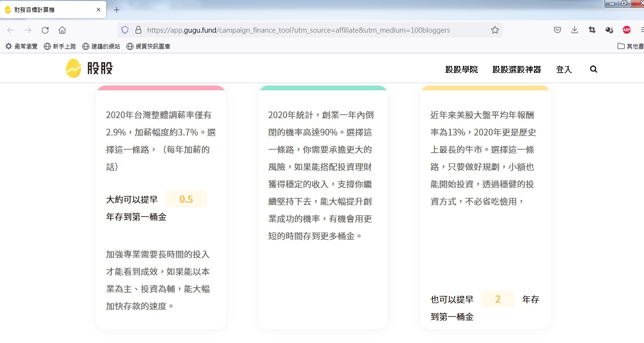Open 建議的網站 bookmark
The image size is (644, 343).
(x=101, y=47)
